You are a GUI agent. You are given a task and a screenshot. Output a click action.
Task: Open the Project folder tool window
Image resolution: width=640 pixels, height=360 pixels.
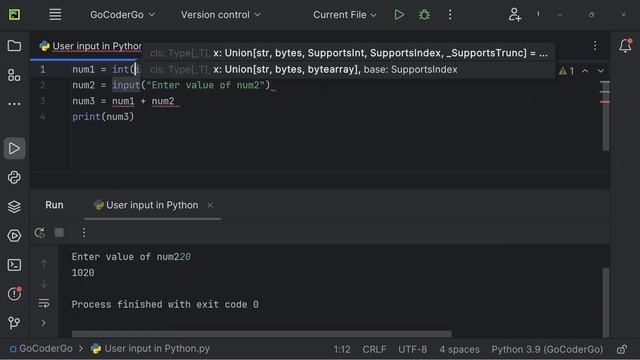(x=14, y=46)
